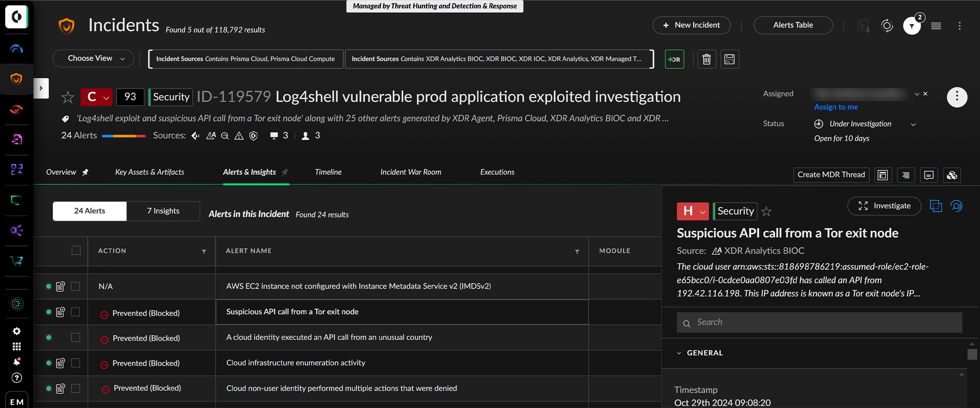This screenshot has height=408, width=980.
Task: Check Cloud non-user identity denied actions row
Action: (x=75, y=388)
